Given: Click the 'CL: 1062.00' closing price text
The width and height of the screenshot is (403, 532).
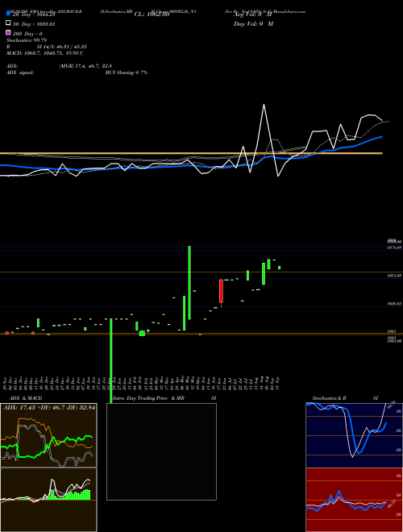Looking at the screenshot, I should tap(152, 15).
